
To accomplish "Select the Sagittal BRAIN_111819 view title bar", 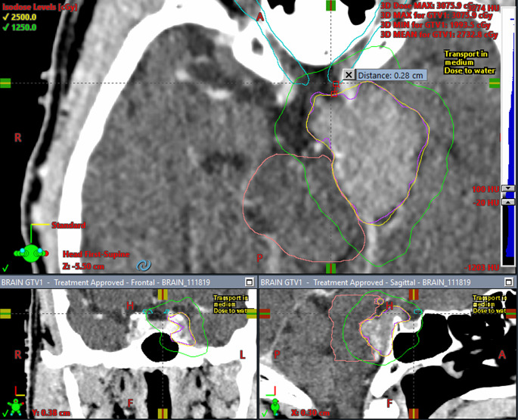I will pyautogui.click(x=388, y=282).
